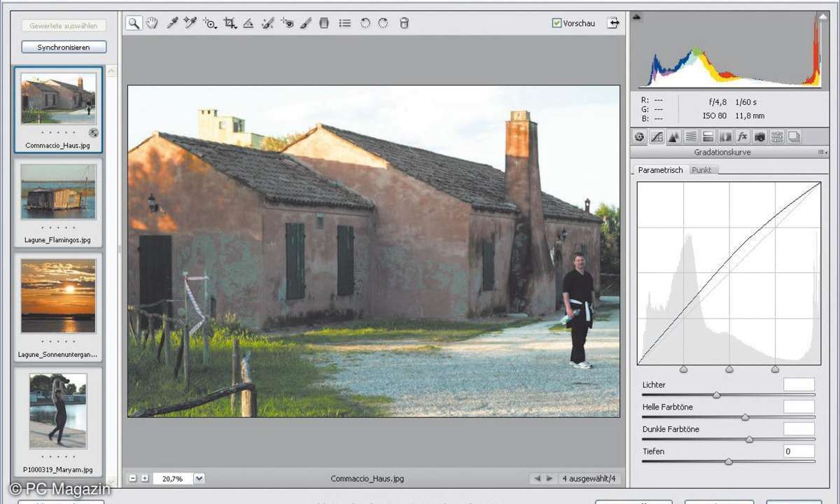840x504 pixels.
Task: Open the preferences dialog list icon
Action: [x=345, y=23]
